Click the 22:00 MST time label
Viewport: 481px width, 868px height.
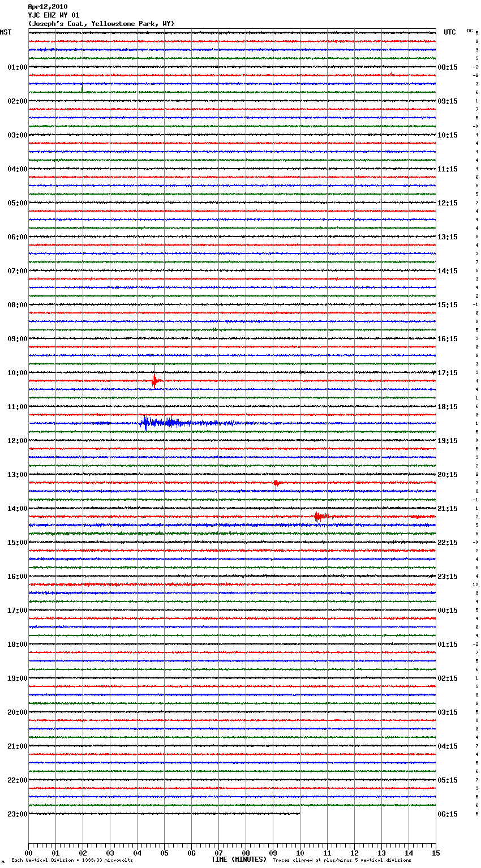[x=18, y=780]
